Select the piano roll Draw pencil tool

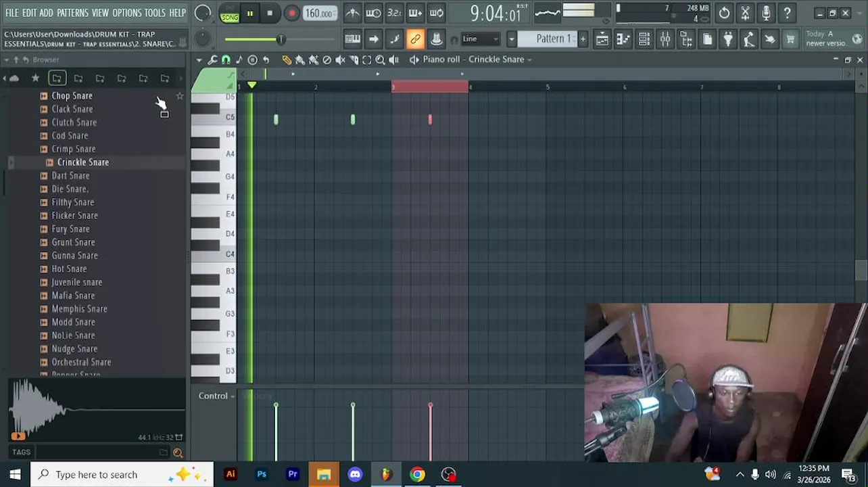coord(287,60)
